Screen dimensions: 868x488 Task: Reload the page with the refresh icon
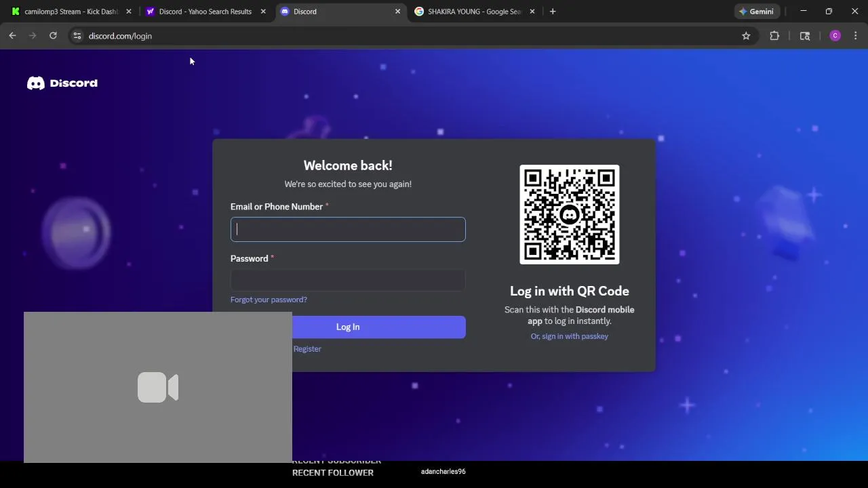[53, 36]
